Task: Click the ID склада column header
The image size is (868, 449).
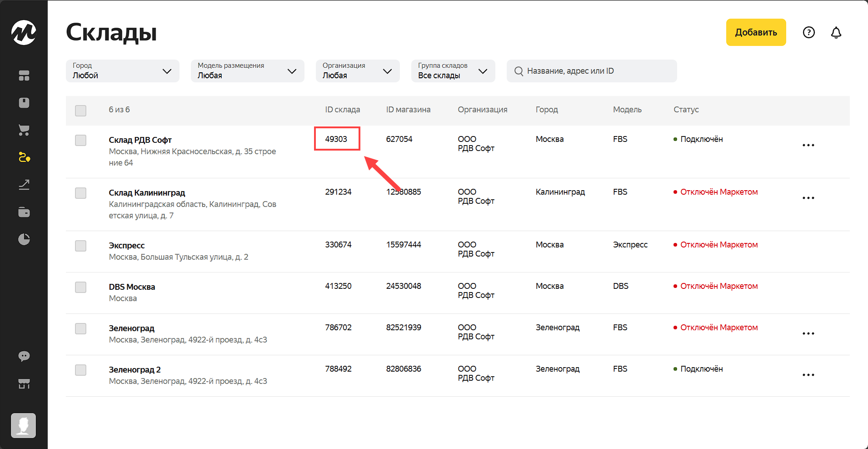Action: click(343, 110)
